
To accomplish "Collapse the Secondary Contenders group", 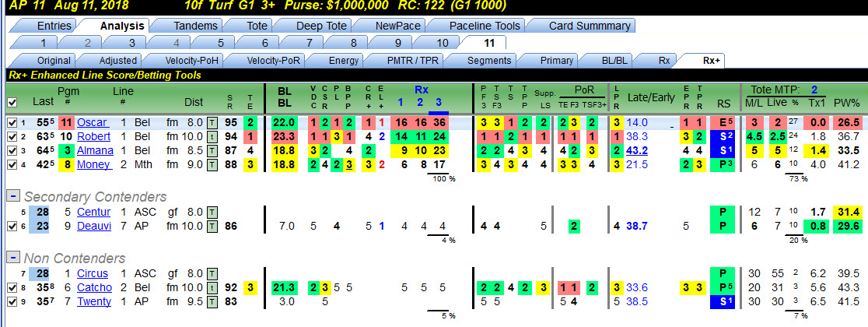I will point(12,197).
